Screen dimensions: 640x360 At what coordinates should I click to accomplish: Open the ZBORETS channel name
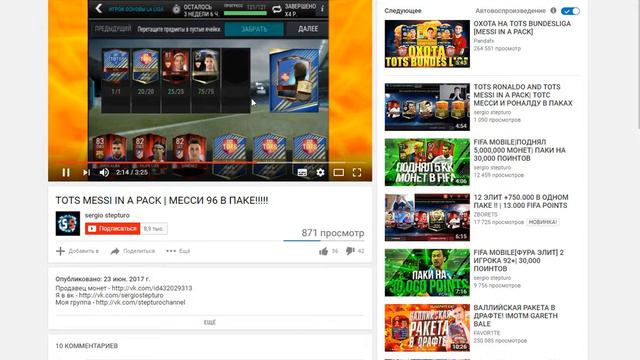[x=485, y=214]
